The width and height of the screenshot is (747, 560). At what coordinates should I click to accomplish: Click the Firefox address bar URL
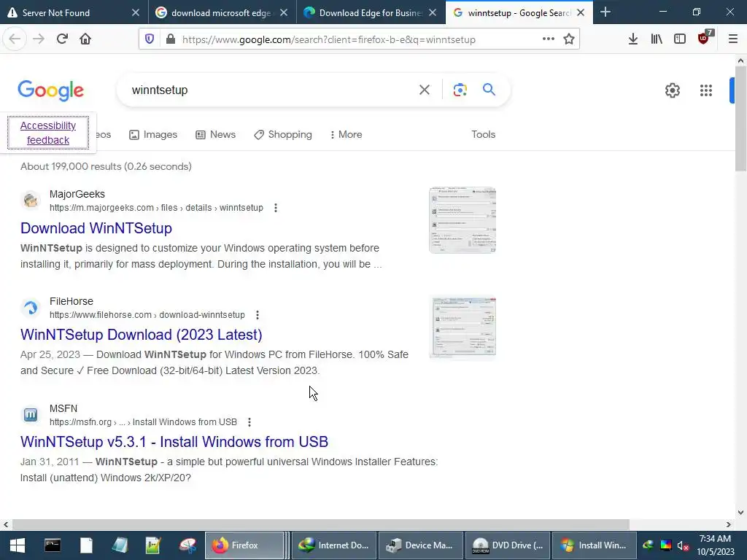pos(329,39)
